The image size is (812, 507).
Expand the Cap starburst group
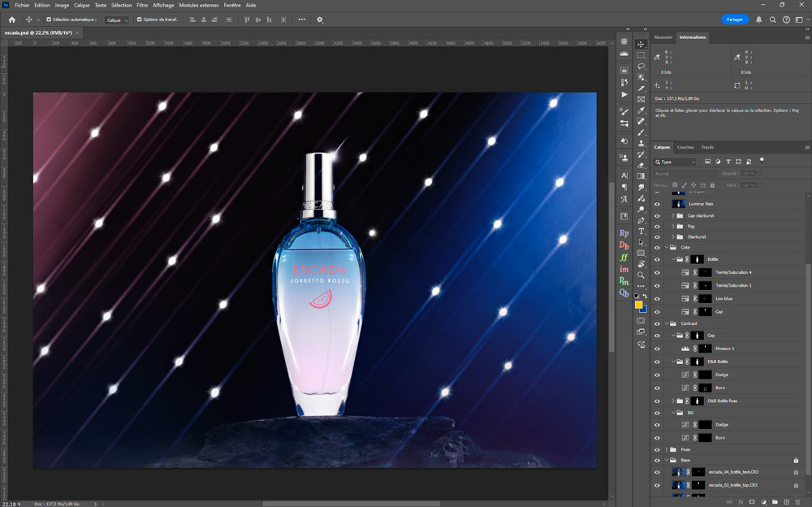click(x=672, y=215)
